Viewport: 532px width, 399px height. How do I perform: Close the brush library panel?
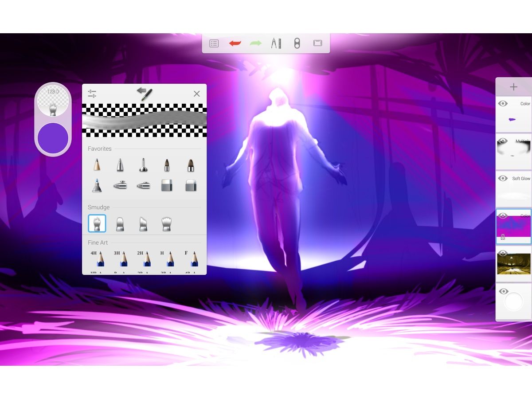click(x=197, y=94)
